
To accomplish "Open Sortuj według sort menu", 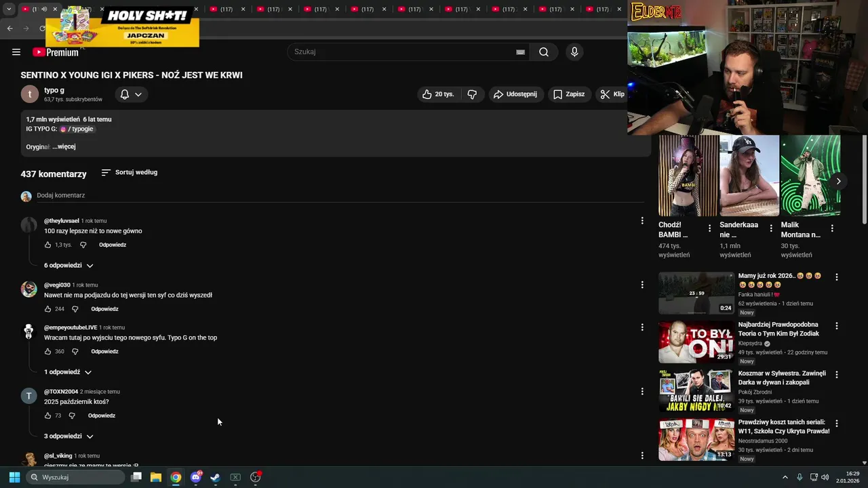I will [129, 172].
